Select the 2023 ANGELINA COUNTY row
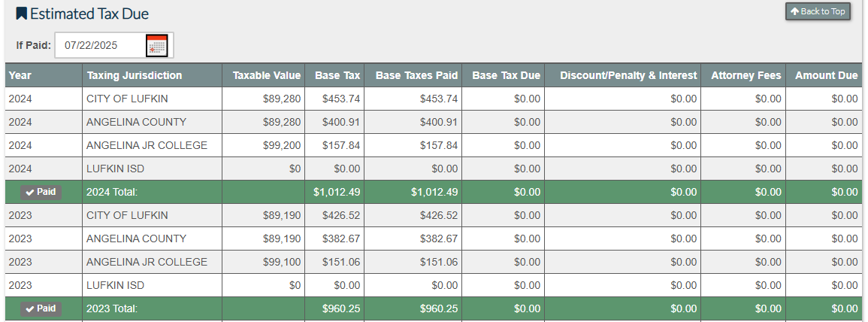Screen dimensions: 868x322 pyautogui.click(x=136, y=238)
